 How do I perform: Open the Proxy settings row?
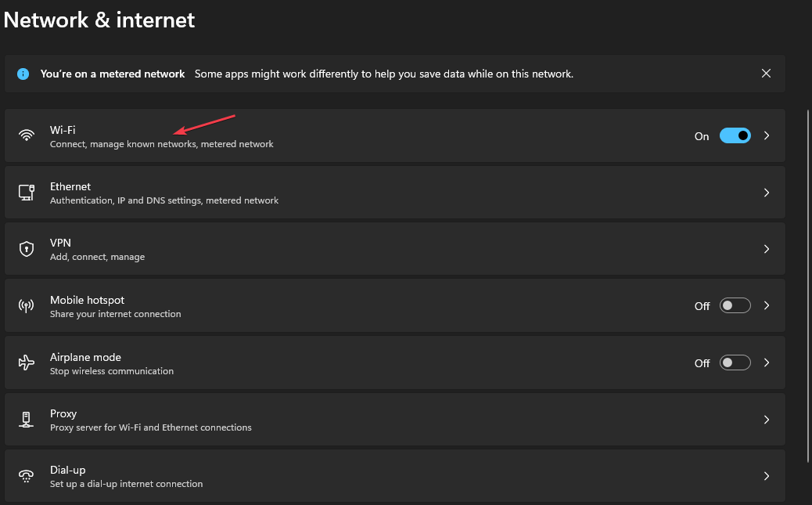(x=391, y=420)
